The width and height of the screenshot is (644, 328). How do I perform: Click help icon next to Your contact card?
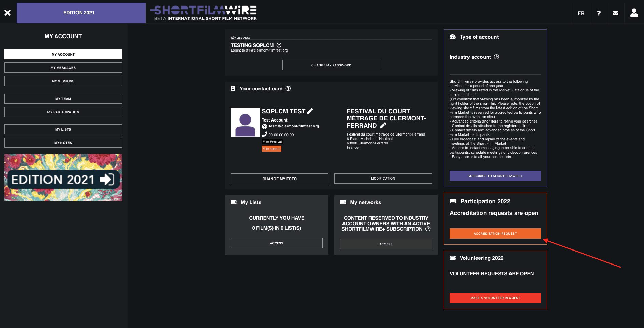[288, 89]
